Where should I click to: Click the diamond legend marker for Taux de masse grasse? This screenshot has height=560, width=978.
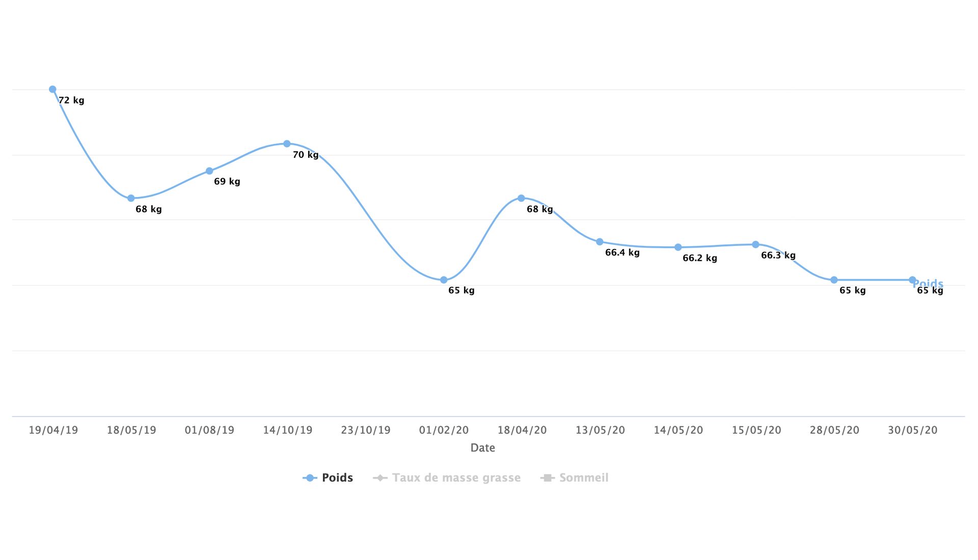click(x=380, y=478)
